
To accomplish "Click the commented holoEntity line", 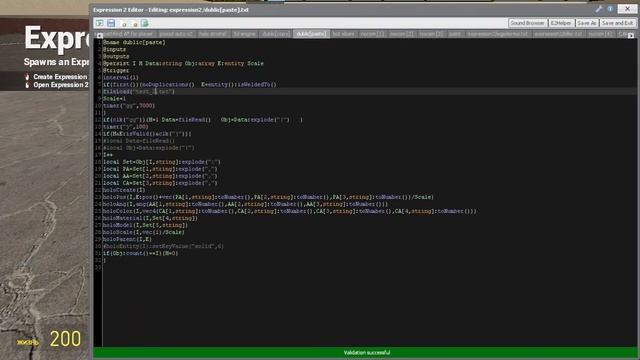I will click(x=163, y=247).
